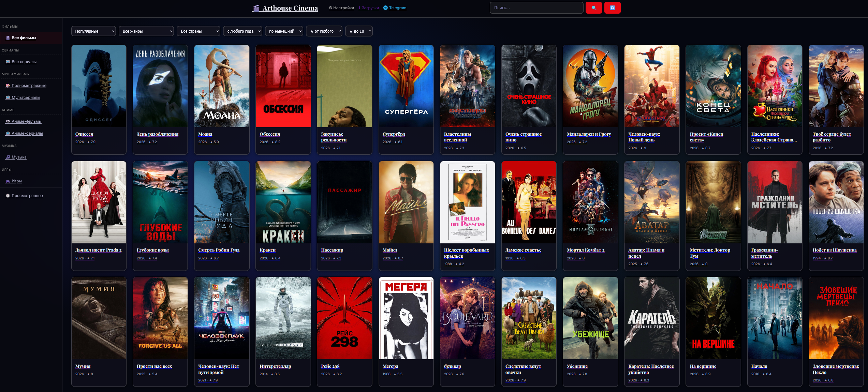
Task: Click the music note icon for Музыка
Action: pos(8,157)
